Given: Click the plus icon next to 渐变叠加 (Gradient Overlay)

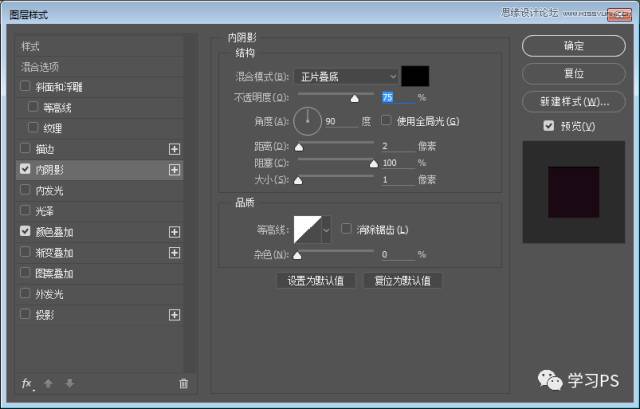Looking at the screenshot, I should coord(175,253).
